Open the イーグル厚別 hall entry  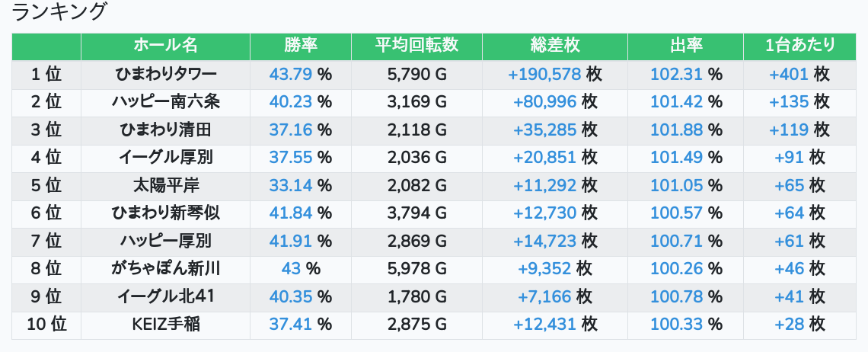click(x=165, y=158)
